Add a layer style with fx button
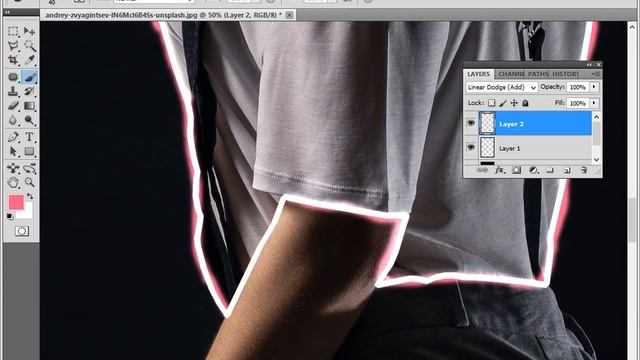640x360 pixels. tap(500, 170)
